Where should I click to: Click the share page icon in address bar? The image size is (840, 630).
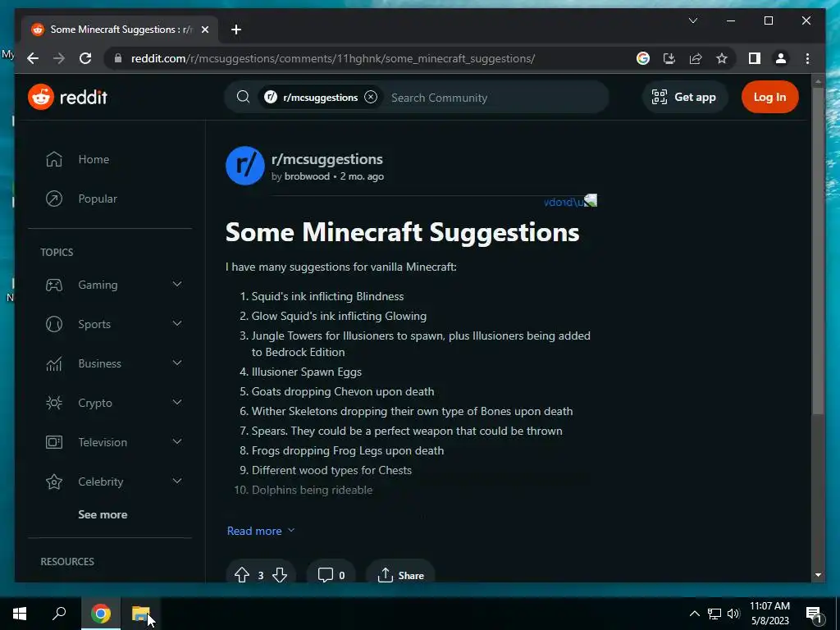(x=696, y=58)
